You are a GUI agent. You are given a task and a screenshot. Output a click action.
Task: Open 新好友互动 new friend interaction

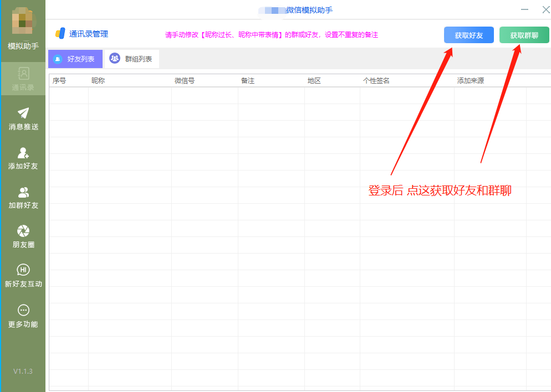tap(23, 276)
